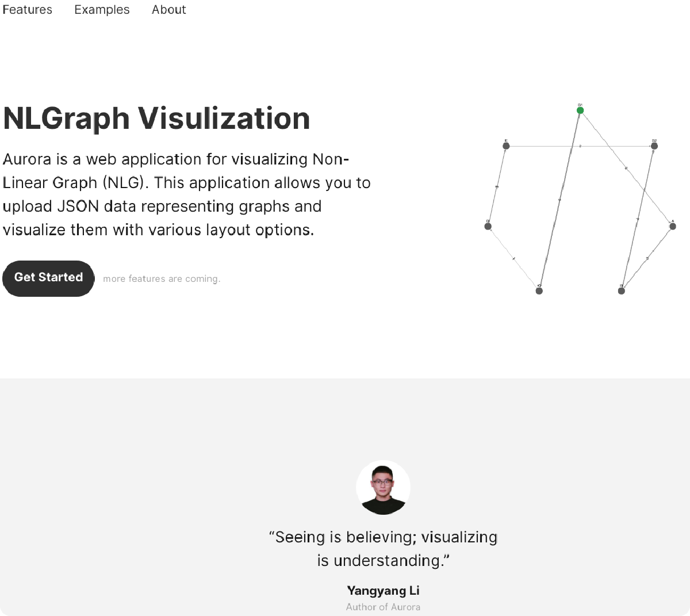Screen dimensions: 690x616
Task: Click the 'Author of Aurora' caption
Action: (x=383, y=607)
